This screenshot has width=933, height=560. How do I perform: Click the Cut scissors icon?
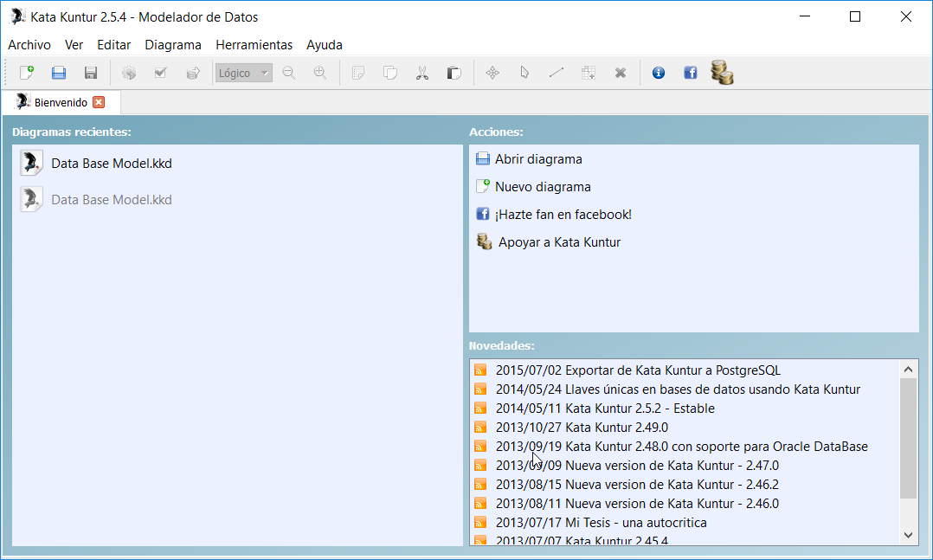click(x=421, y=73)
